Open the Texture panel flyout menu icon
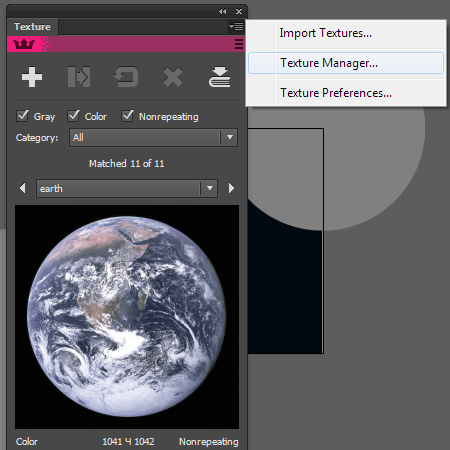450x450 pixels. [236, 26]
